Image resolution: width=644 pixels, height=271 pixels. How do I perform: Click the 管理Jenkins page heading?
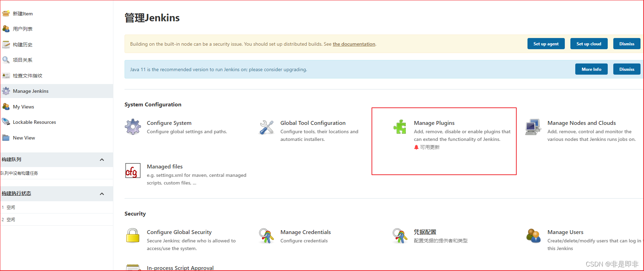point(152,18)
